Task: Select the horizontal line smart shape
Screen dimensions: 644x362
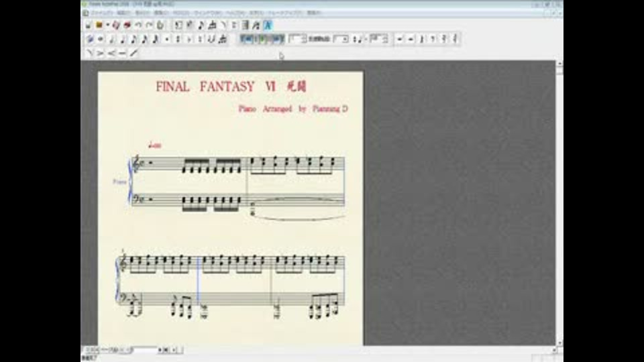Action: pos(122,53)
